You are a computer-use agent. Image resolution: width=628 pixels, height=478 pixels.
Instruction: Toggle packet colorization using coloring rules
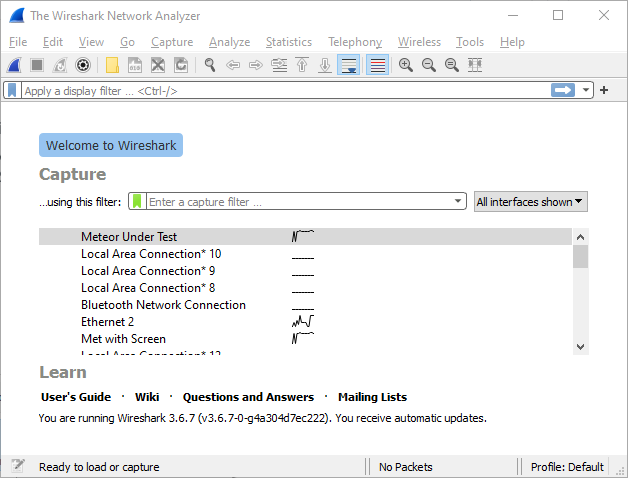coord(377,65)
